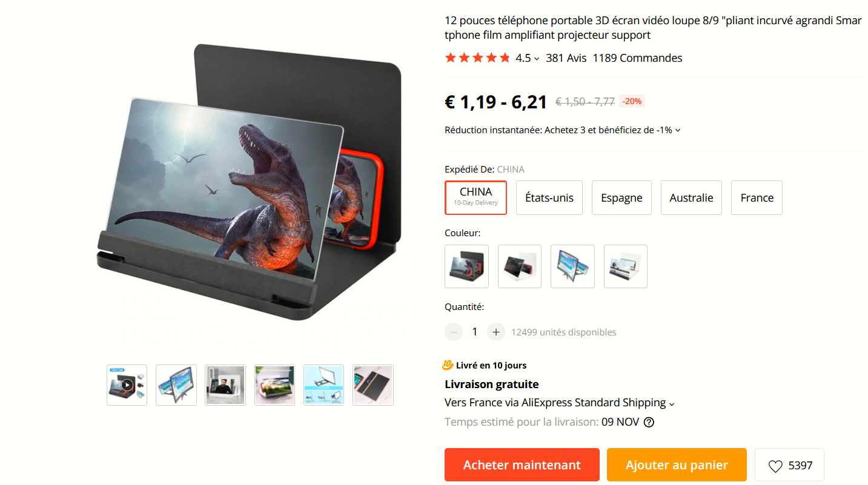Screen dimensions: 868x485
Task: View the second gallery thumbnail image
Action: [176, 385]
